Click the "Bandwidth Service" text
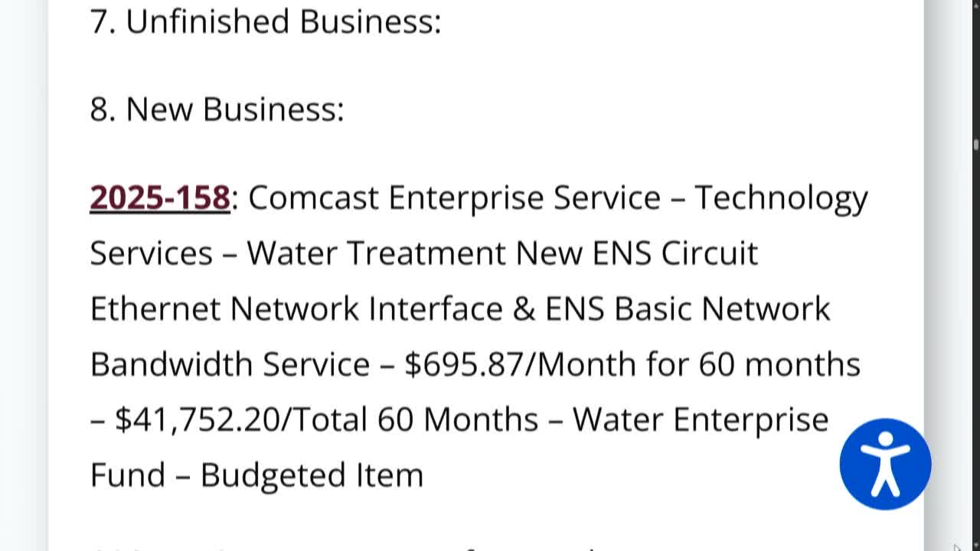980x551 pixels. 230,364
